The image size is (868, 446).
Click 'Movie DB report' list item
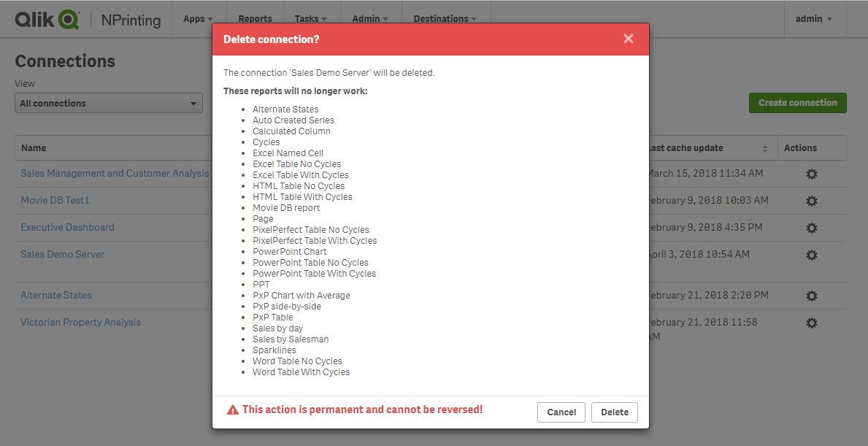point(286,208)
